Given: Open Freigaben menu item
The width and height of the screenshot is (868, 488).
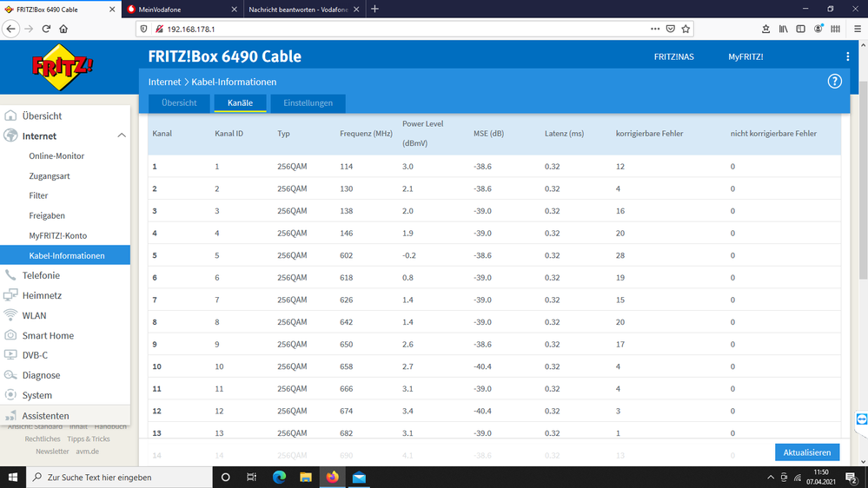Looking at the screenshot, I should 47,216.
